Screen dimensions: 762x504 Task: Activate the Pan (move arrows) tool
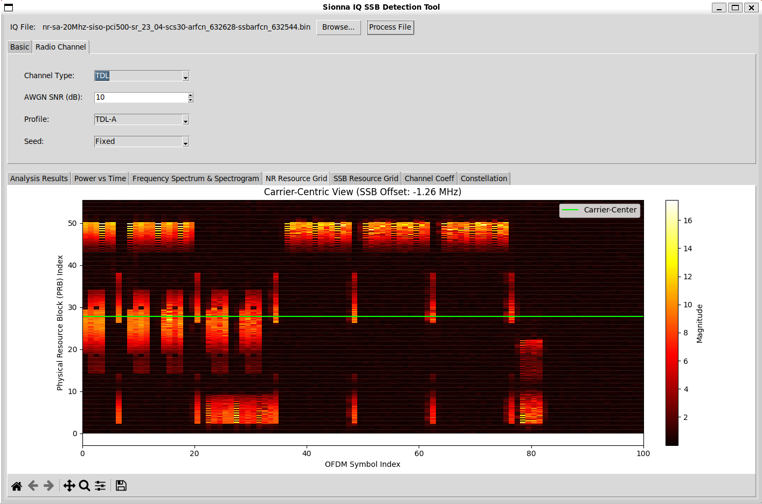coord(69,486)
